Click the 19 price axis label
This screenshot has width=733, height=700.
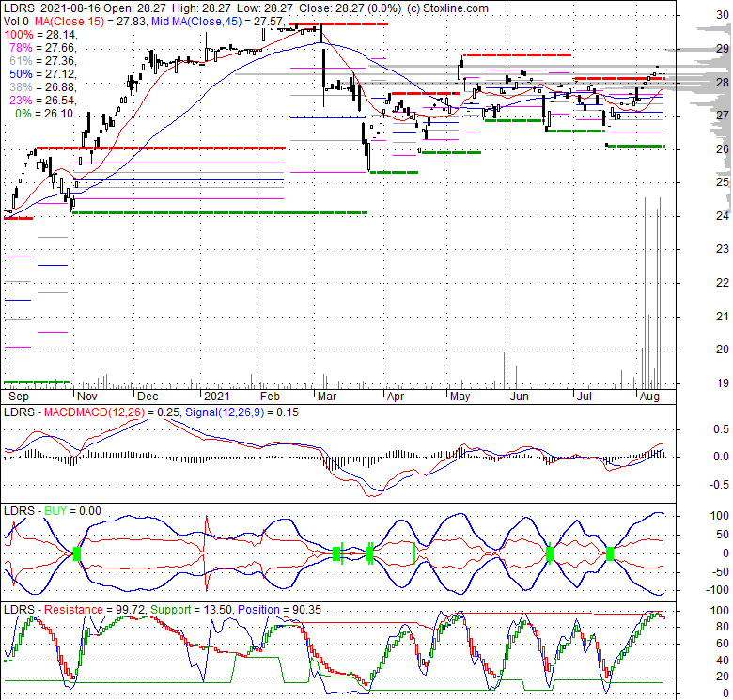[x=723, y=383]
